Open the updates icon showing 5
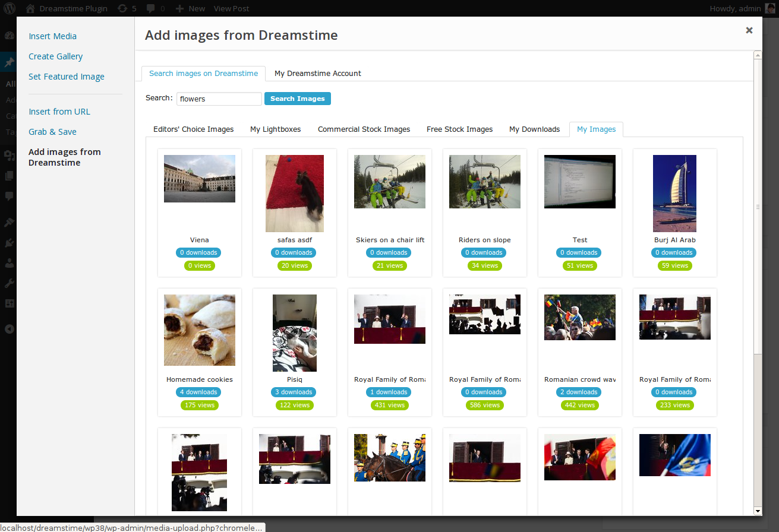Screen dimensions: 779x532 [x=122, y=8]
